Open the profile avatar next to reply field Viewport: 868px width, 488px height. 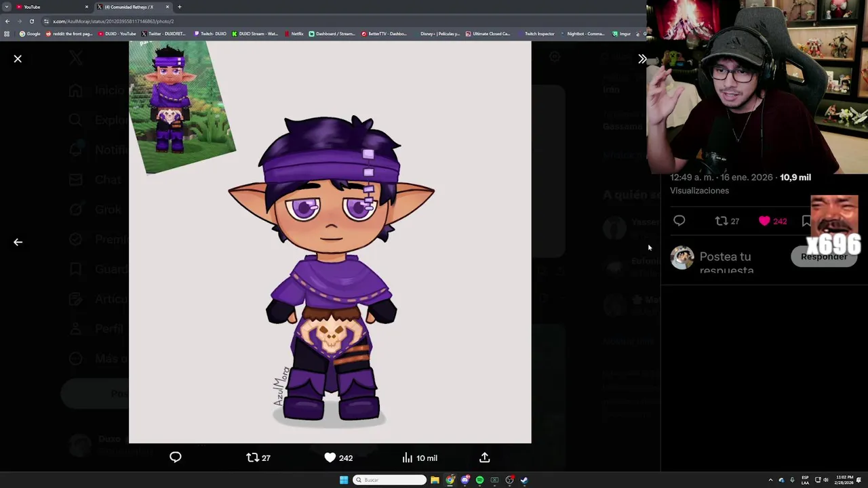[682, 258]
